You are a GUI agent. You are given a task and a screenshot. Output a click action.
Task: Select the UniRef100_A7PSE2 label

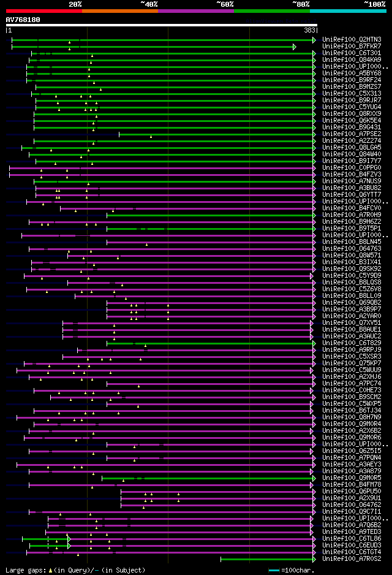pyautogui.click(x=352, y=134)
